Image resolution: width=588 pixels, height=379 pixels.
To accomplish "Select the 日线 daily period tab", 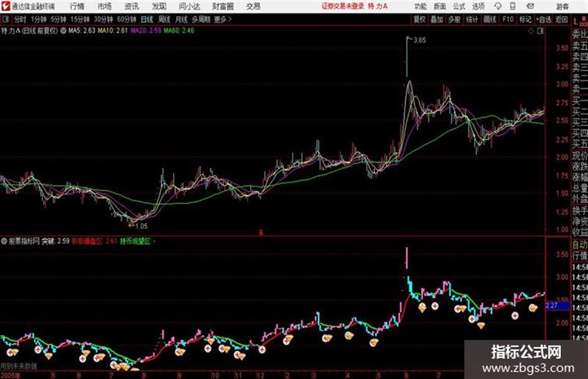I will pos(147,19).
